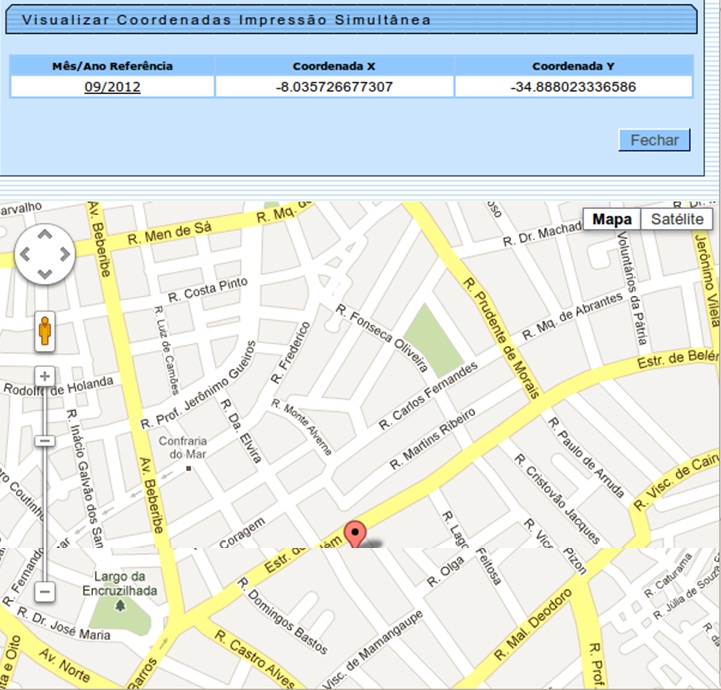Switch to Mapa view
The height and width of the screenshot is (690, 721).
[x=612, y=220]
